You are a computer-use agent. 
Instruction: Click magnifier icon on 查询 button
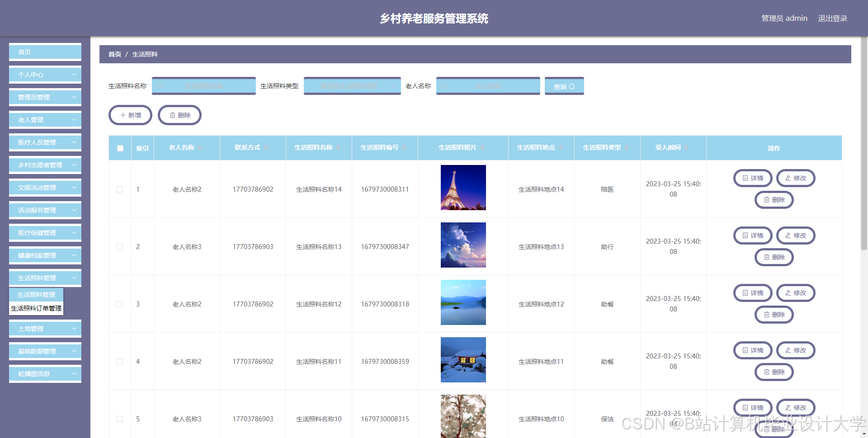[572, 87]
